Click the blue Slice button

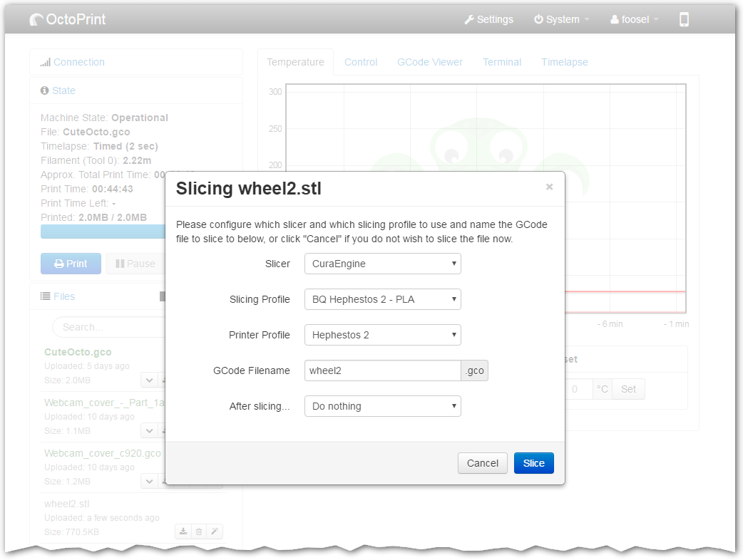533,463
